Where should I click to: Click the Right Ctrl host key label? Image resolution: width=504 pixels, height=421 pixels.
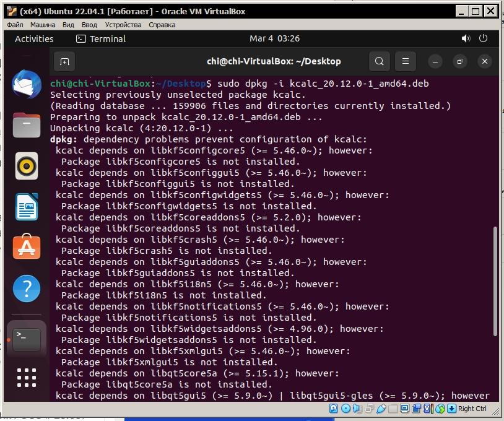coord(472,409)
